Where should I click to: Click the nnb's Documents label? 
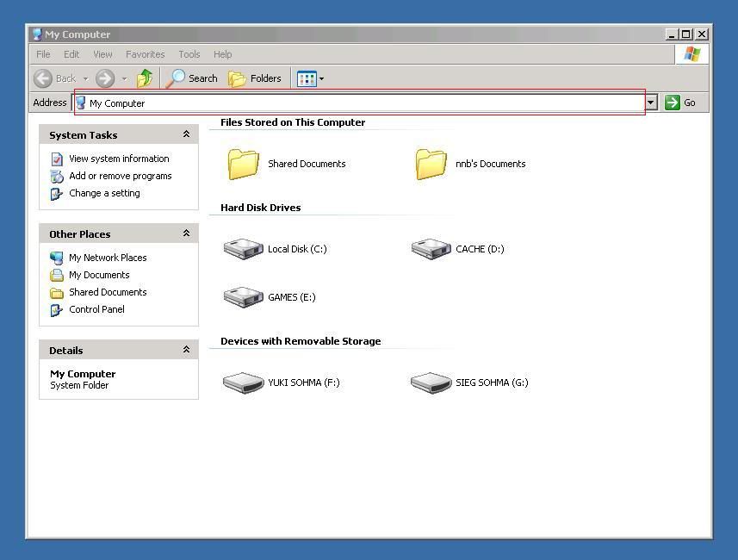(491, 164)
